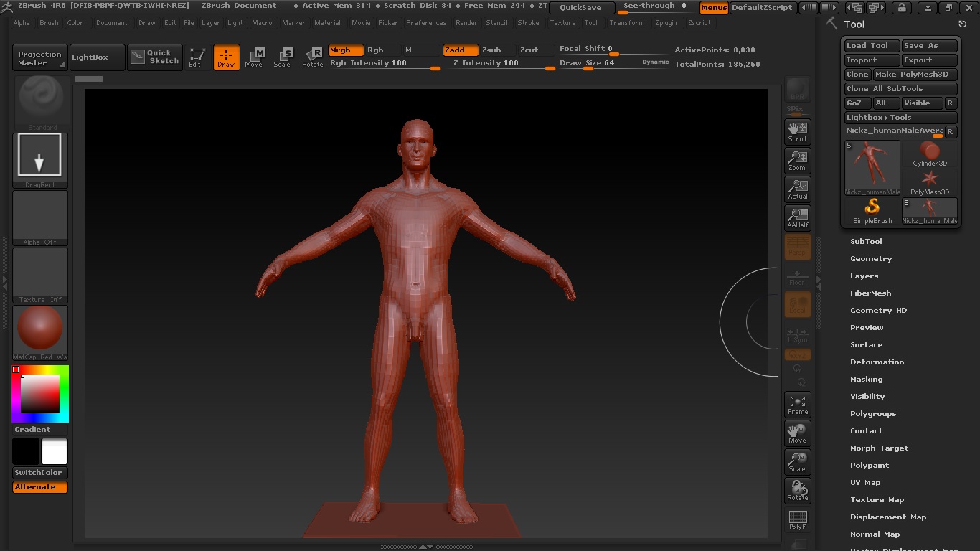Toggle PolyF polyframe display

797,520
